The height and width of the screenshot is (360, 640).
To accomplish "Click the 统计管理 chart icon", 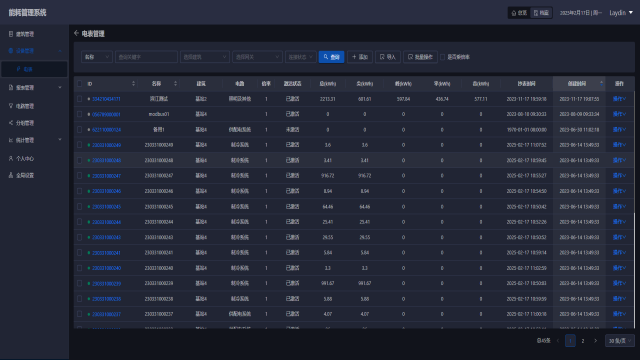I will coord(11,140).
